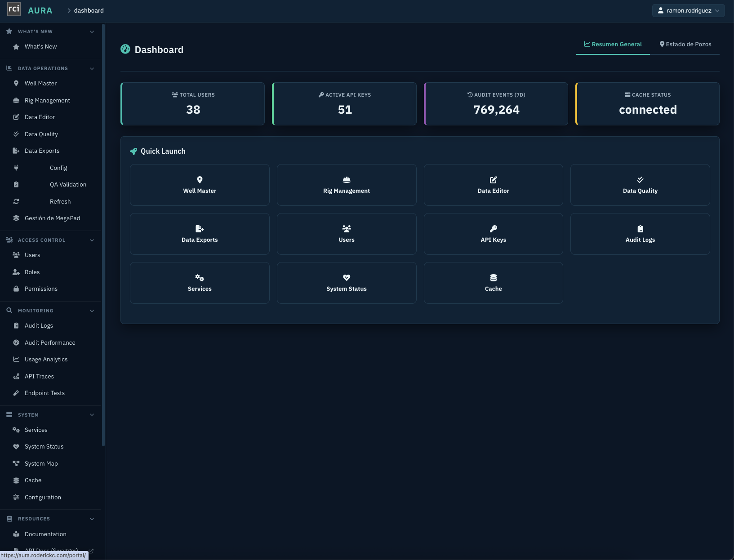Collapse the What's New section chevron
The width and height of the screenshot is (734, 560).
click(x=92, y=32)
